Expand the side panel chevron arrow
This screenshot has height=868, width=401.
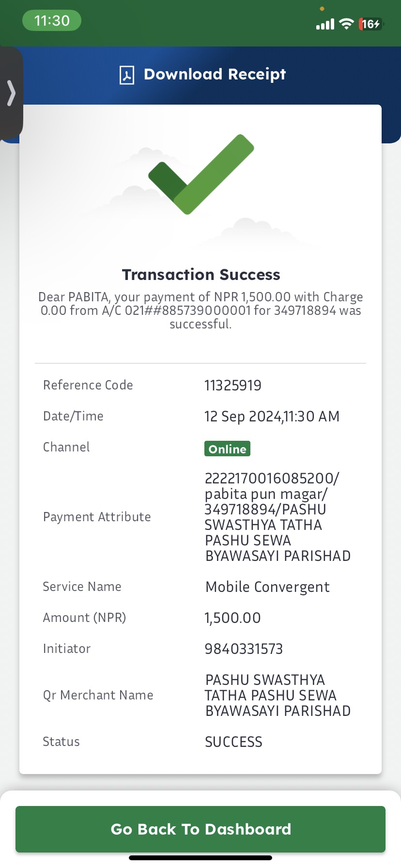coord(11,93)
